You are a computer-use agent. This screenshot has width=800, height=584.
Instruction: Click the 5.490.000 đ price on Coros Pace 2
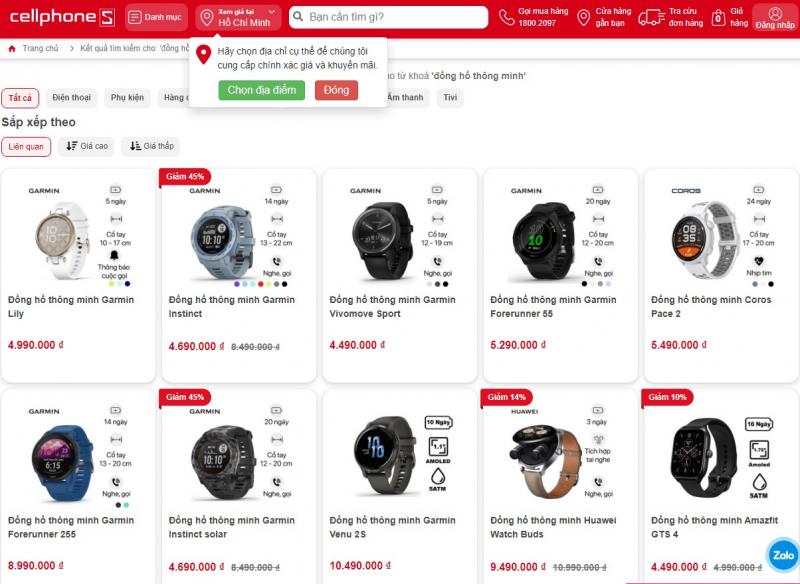pyautogui.click(x=679, y=345)
